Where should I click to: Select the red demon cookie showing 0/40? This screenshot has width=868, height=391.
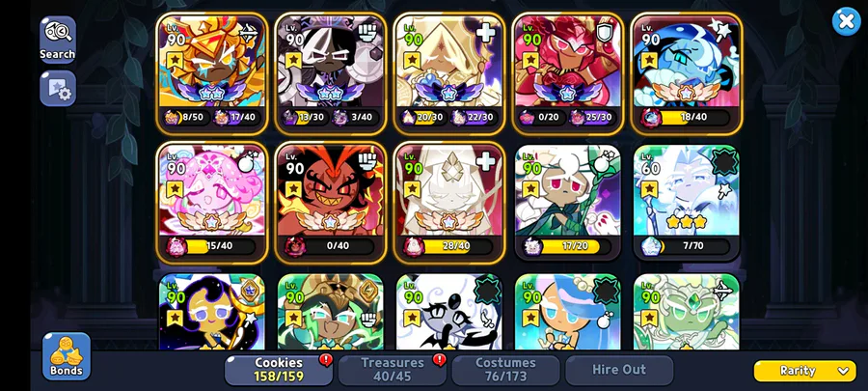[x=331, y=203]
